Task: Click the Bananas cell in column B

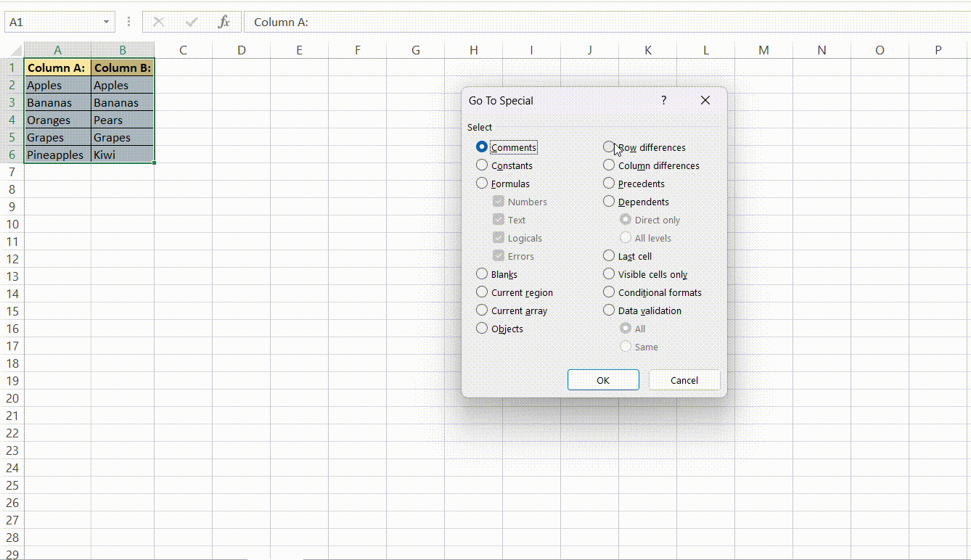Action: point(123,102)
